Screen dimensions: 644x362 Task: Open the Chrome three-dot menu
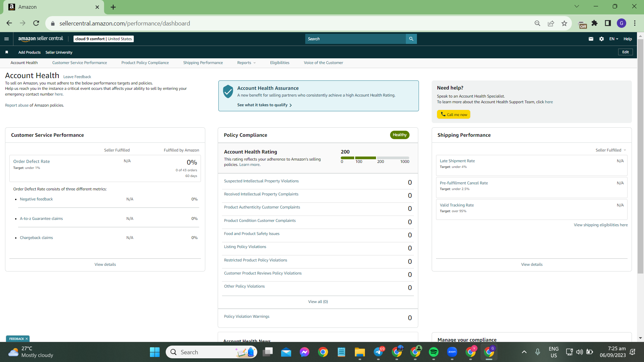[635, 23]
